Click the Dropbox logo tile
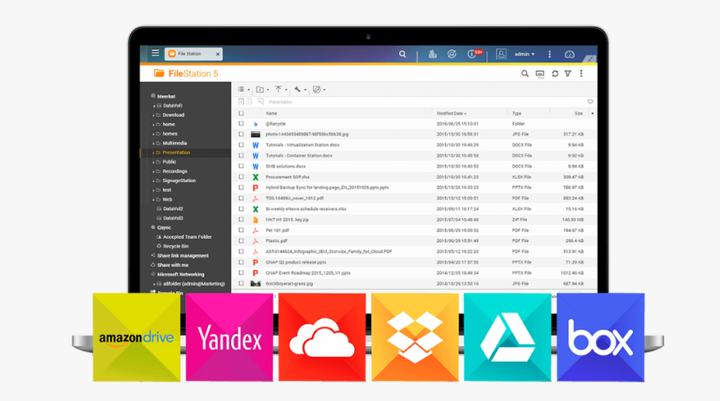 point(415,338)
